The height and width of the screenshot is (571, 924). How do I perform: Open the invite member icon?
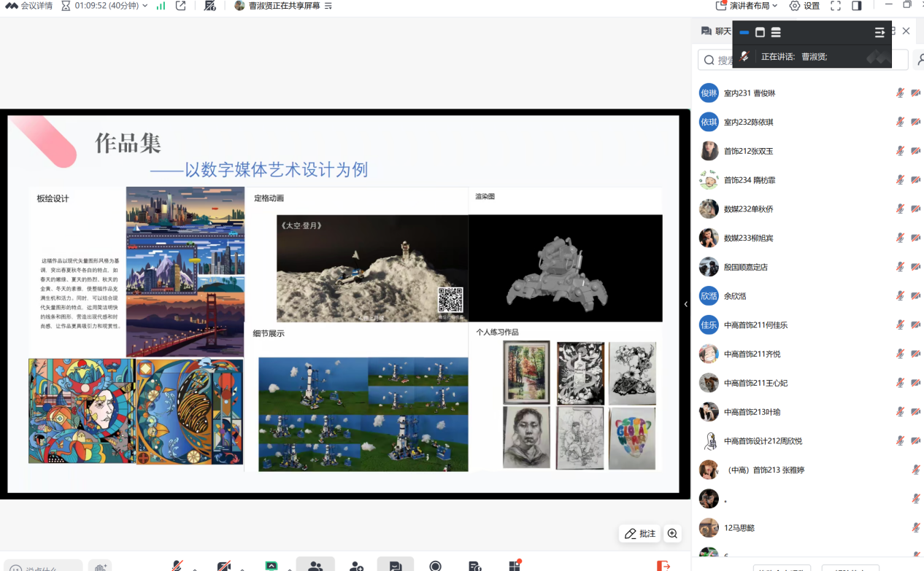click(x=356, y=566)
